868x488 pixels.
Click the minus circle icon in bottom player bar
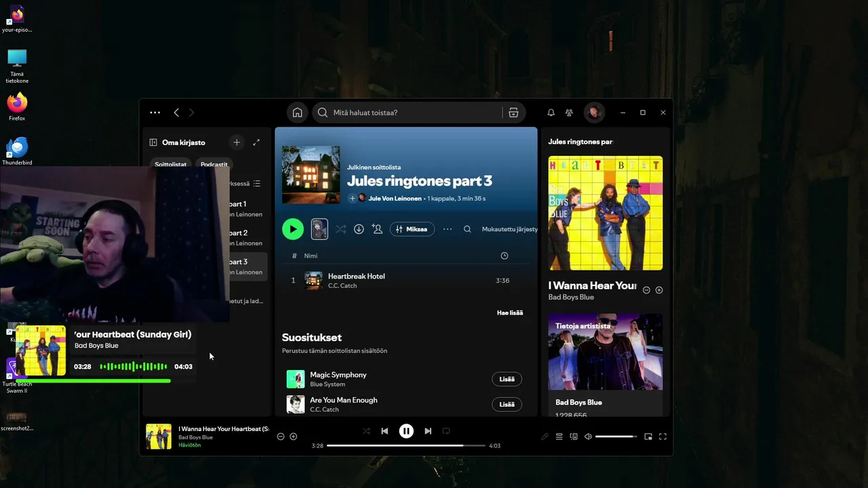pos(281,436)
